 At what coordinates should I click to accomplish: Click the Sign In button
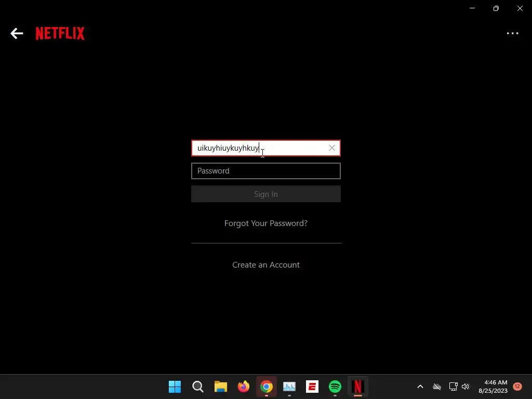coord(265,194)
